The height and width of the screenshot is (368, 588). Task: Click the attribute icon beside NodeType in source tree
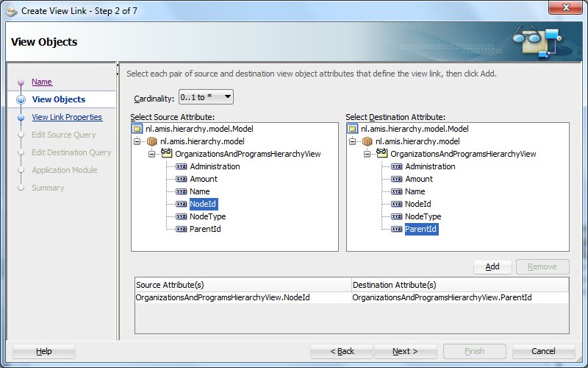(x=181, y=216)
